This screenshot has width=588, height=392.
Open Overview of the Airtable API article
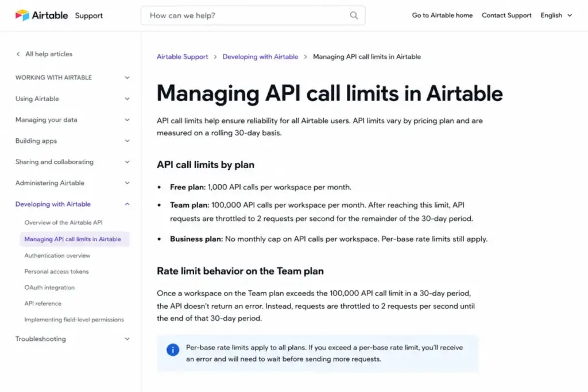coord(63,223)
